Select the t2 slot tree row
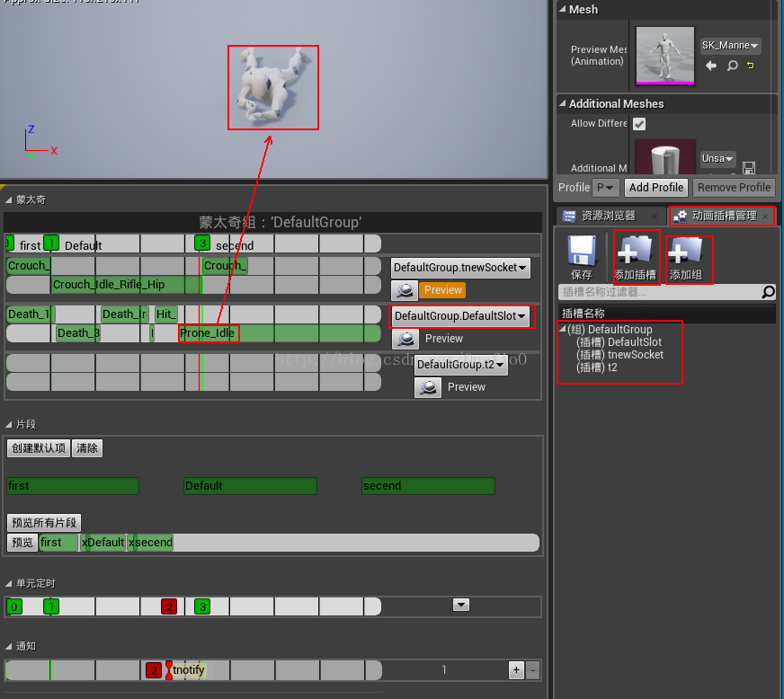 click(597, 367)
